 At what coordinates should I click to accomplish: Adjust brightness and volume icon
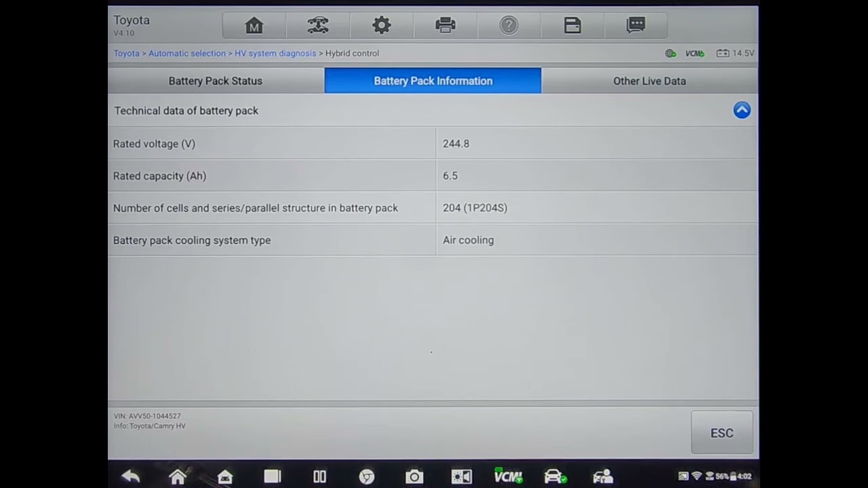pyautogui.click(x=461, y=476)
